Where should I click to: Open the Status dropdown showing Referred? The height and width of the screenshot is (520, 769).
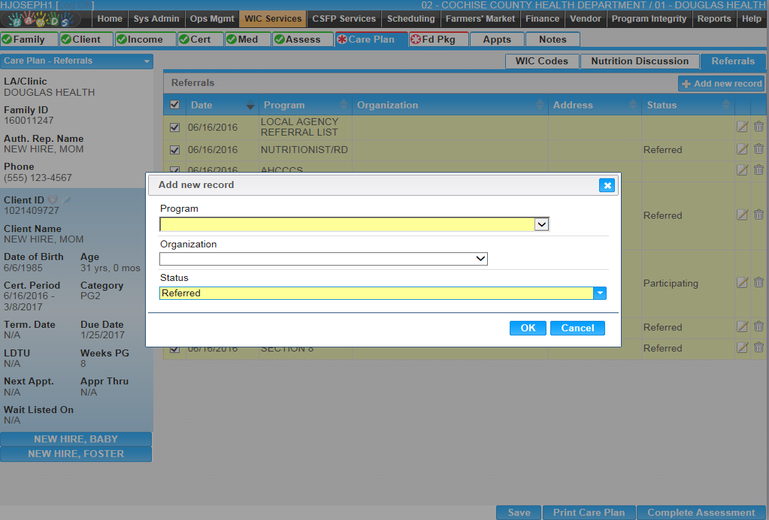click(599, 293)
